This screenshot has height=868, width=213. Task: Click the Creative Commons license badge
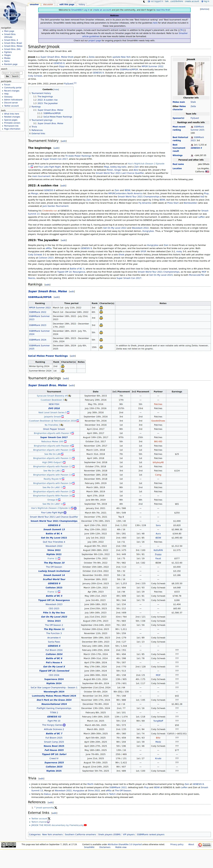8,845
